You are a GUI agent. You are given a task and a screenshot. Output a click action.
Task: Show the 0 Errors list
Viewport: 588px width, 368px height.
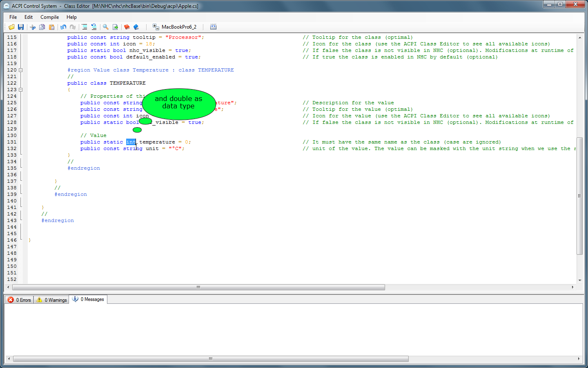pos(20,300)
